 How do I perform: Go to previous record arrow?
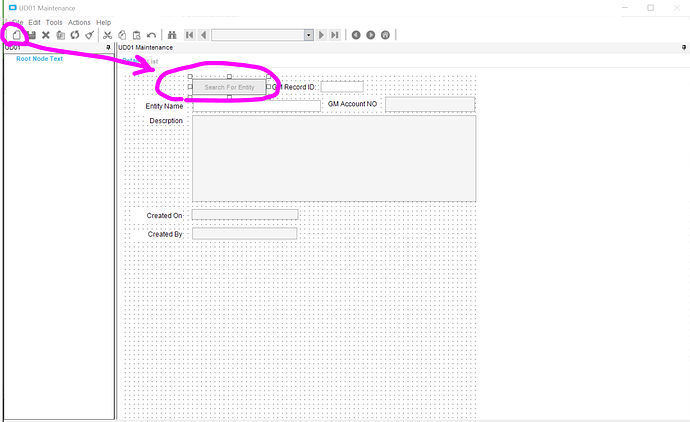(x=203, y=35)
